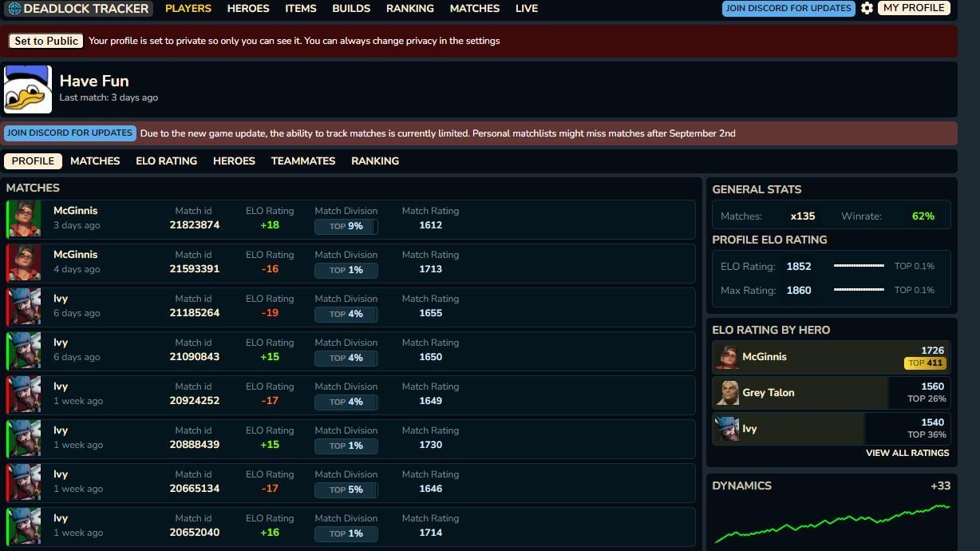Image resolution: width=980 pixels, height=551 pixels.
Task: Click Join Discord for Updates in header
Action: point(788,8)
